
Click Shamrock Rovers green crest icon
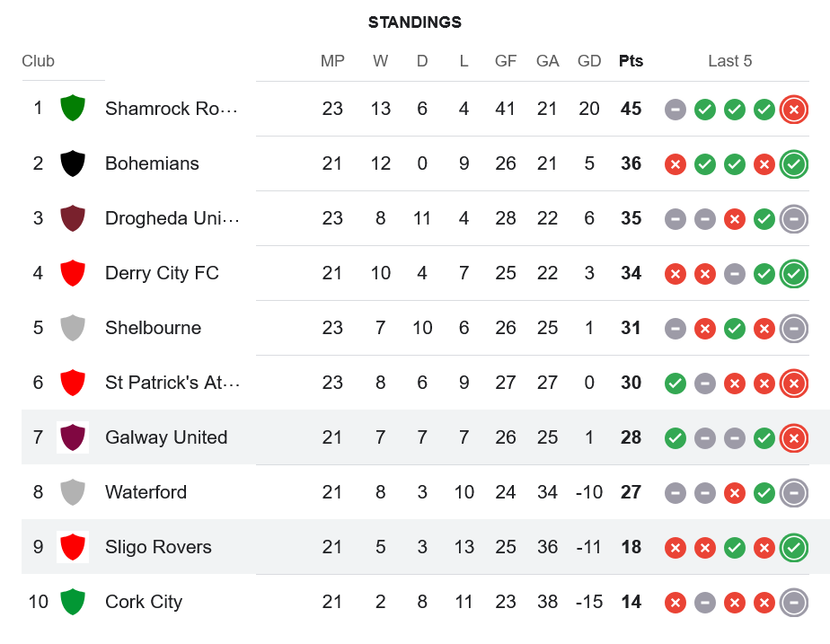73,109
